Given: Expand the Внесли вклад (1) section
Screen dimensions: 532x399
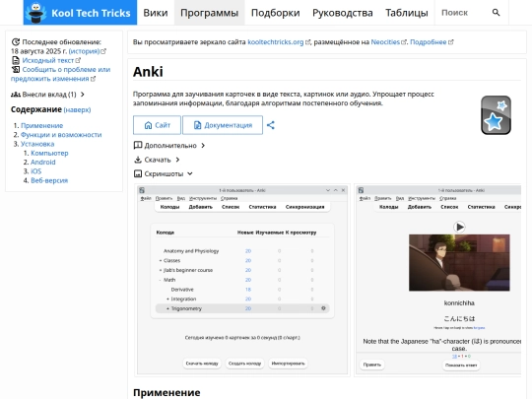Looking at the screenshot, I should pos(47,95).
